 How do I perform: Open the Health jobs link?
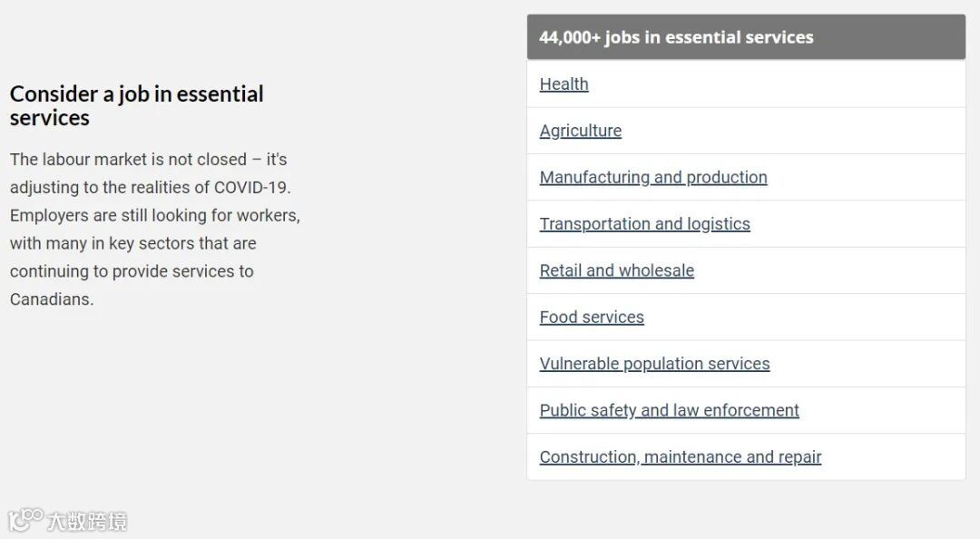pyautogui.click(x=563, y=84)
